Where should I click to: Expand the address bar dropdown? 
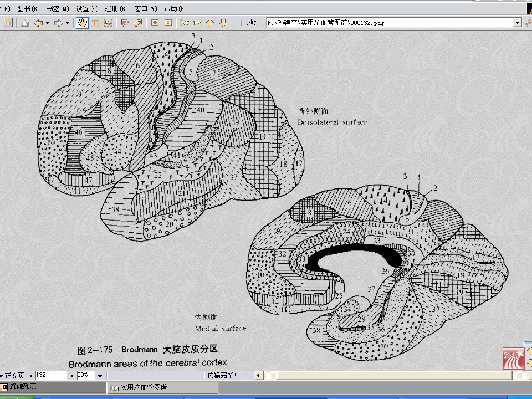[x=518, y=23]
